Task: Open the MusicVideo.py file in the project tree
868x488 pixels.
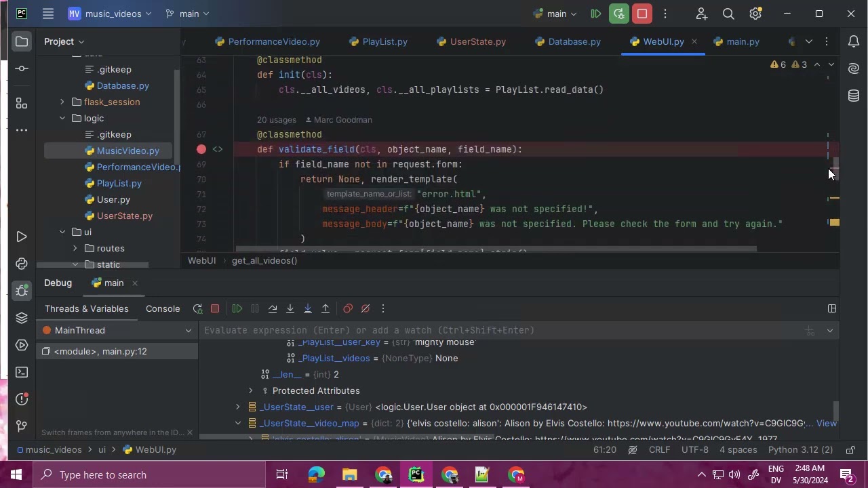Action: tap(127, 150)
